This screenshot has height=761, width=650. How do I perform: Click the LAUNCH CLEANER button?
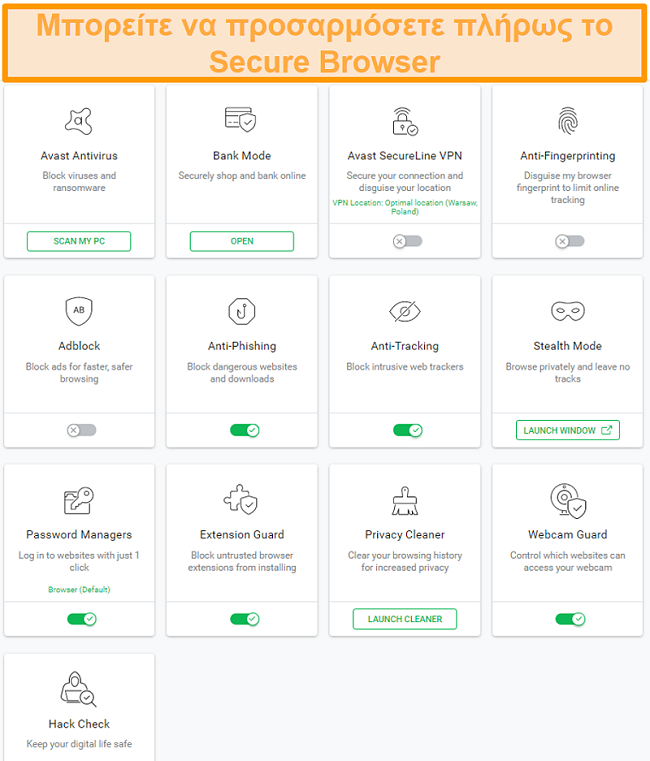405,619
